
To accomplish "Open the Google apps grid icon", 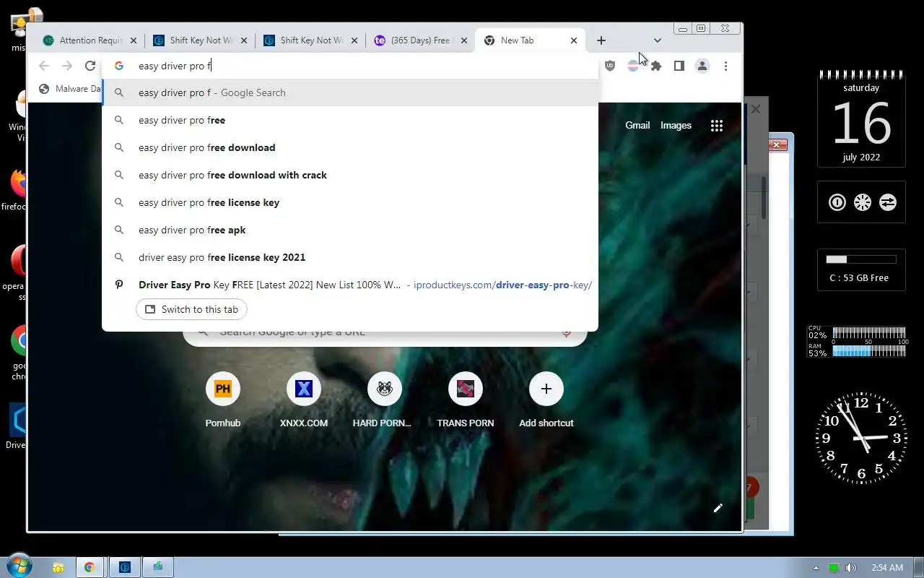I will [x=716, y=126].
